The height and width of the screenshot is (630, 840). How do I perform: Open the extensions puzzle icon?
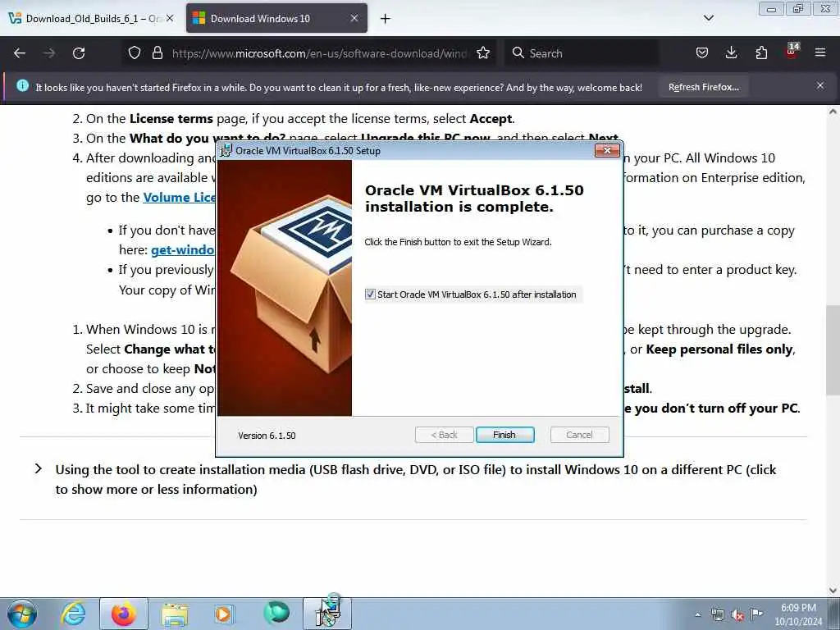(761, 53)
